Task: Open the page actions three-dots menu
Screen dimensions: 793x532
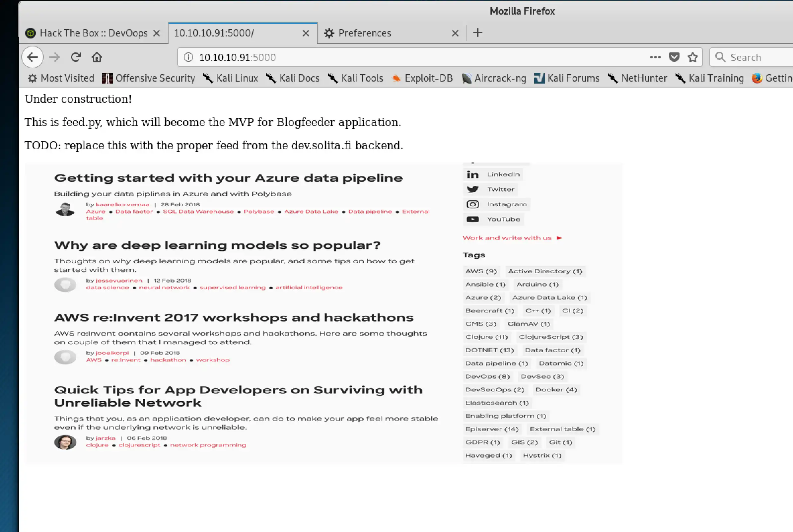Action: (655, 57)
